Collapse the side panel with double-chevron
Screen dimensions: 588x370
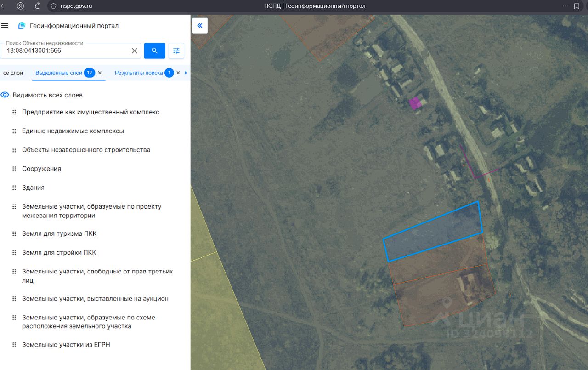point(200,26)
